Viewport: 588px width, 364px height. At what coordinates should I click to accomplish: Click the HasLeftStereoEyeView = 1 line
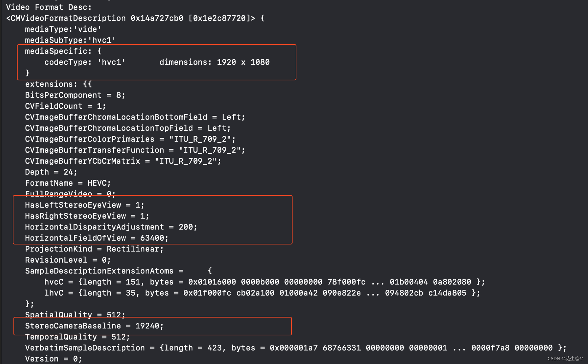(84, 205)
